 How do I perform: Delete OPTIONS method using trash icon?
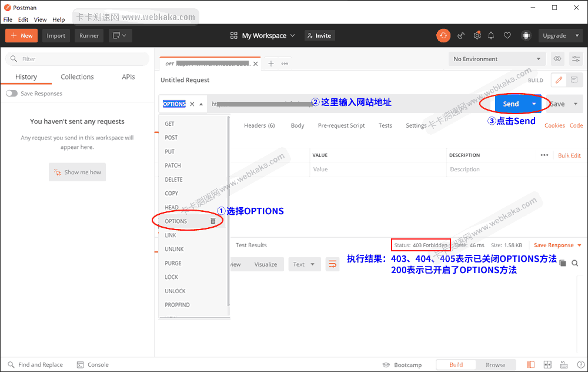(213, 221)
